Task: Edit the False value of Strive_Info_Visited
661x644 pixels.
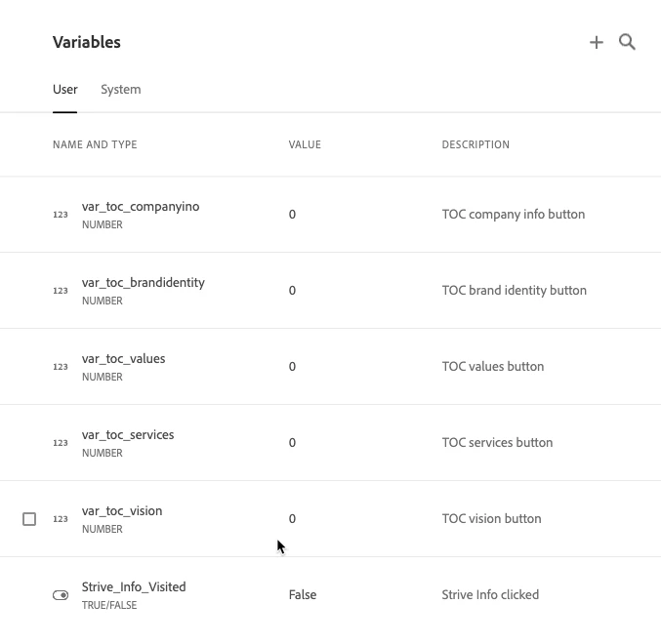Action: (303, 595)
